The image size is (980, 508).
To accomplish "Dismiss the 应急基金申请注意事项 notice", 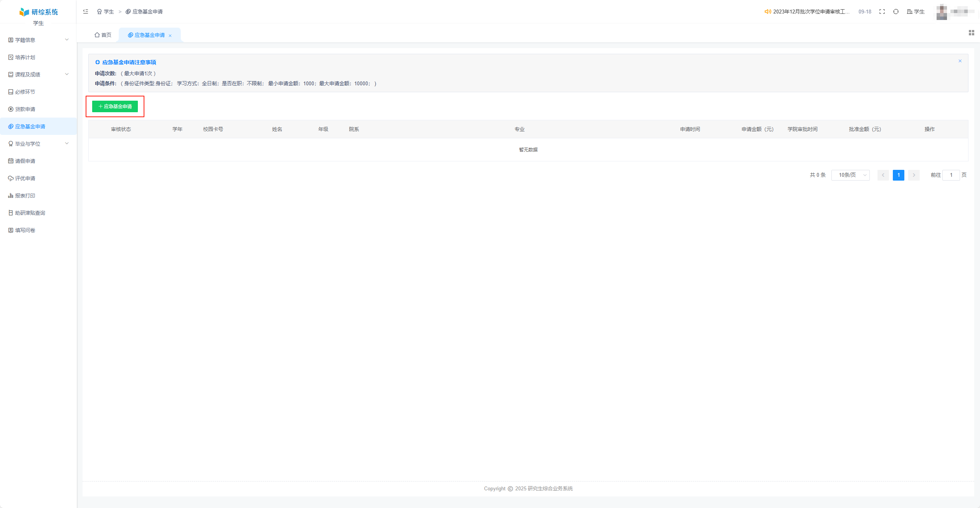I will (960, 61).
